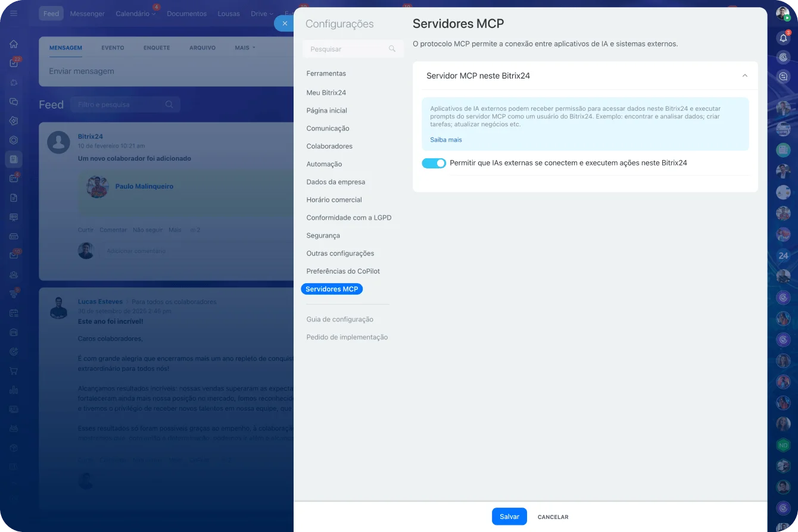This screenshot has height=532, width=798.
Task: Switch to the ENQUETE tab
Action: pos(157,48)
